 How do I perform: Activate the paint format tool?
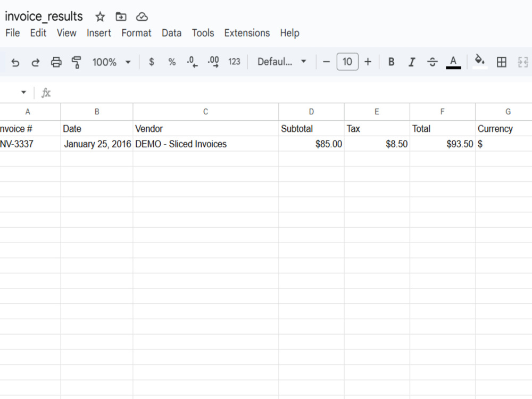(x=76, y=62)
